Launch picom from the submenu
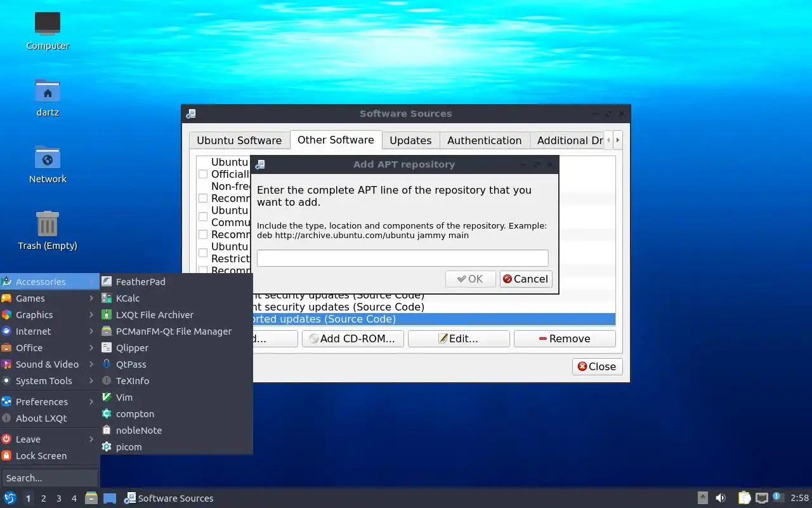 (176, 447)
